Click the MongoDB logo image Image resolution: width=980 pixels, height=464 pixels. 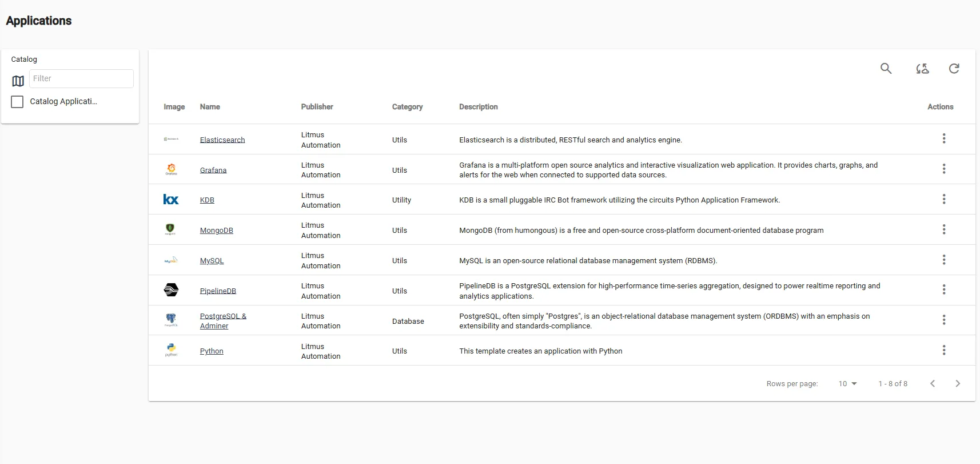pos(170,229)
